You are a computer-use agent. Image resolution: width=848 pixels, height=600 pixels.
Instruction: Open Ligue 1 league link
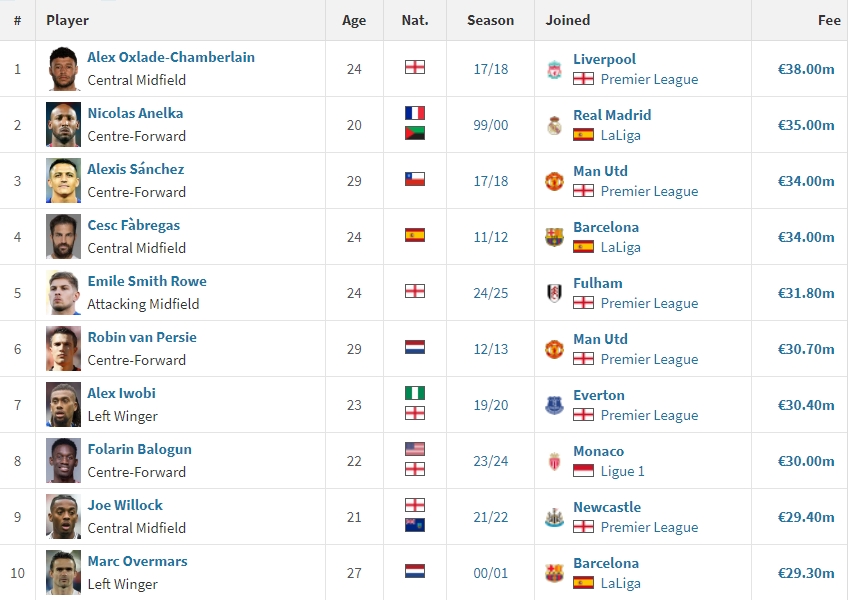click(x=622, y=471)
